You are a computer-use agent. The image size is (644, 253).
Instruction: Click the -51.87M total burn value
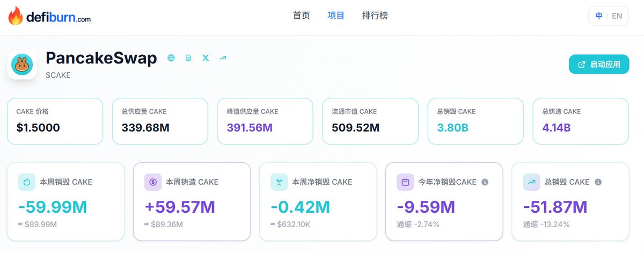pyautogui.click(x=555, y=207)
